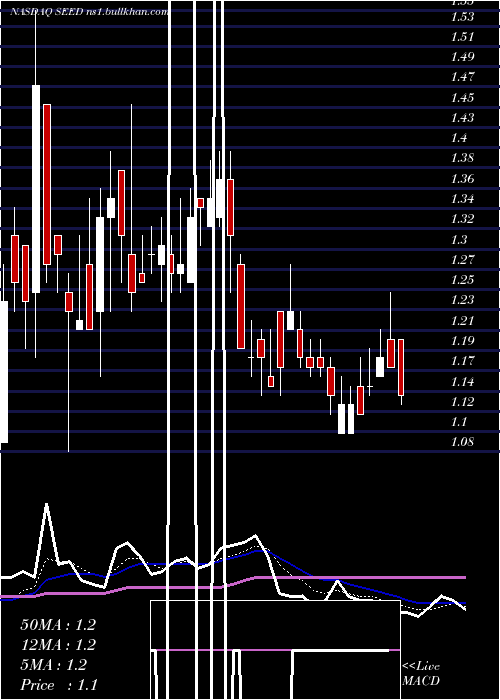Click the 1.3 price axis label

coord(459,240)
